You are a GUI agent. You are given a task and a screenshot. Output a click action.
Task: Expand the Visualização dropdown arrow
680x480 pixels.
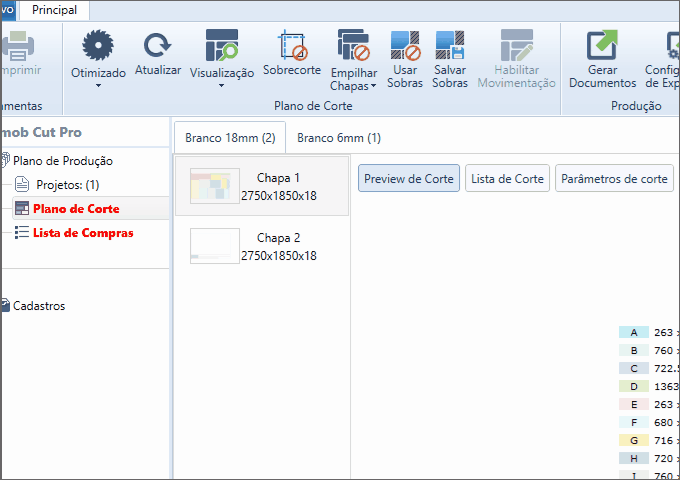(x=222, y=85)
